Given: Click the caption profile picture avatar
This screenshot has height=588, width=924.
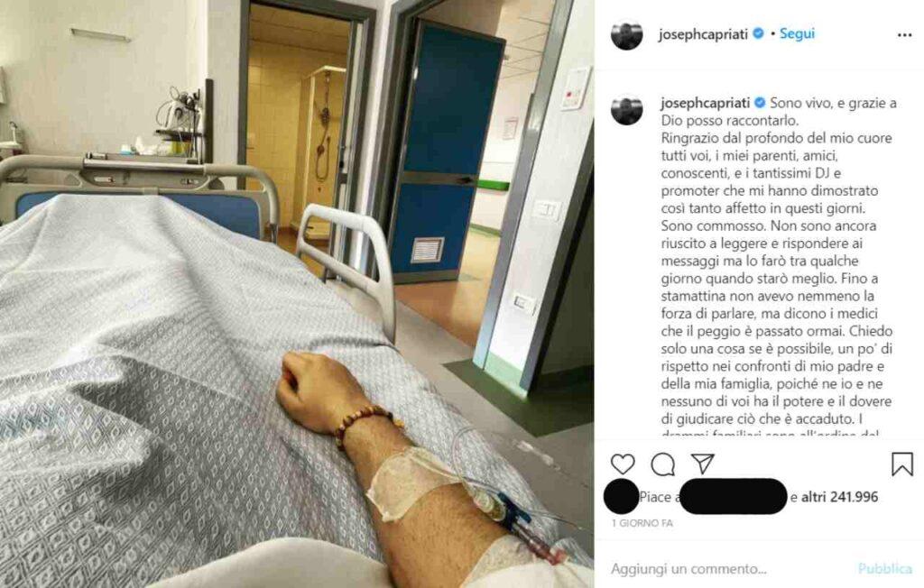Looking at the screenshot, I should pyautogui.click(x=626, y=110).
